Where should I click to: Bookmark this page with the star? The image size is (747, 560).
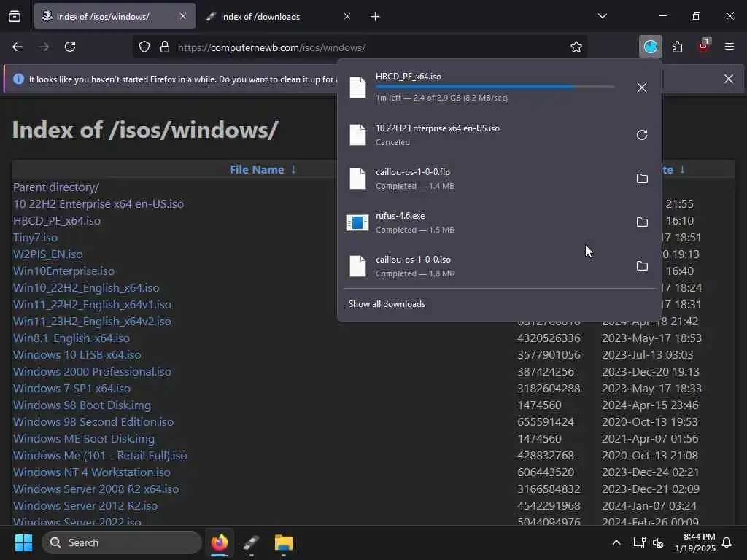(x=576, y=47)
